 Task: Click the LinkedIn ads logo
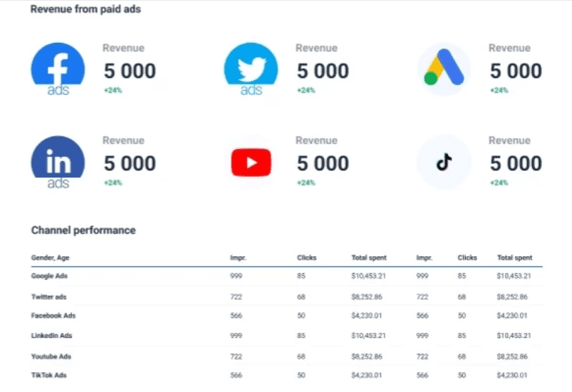pyautogui.click(x=58, y=162)
